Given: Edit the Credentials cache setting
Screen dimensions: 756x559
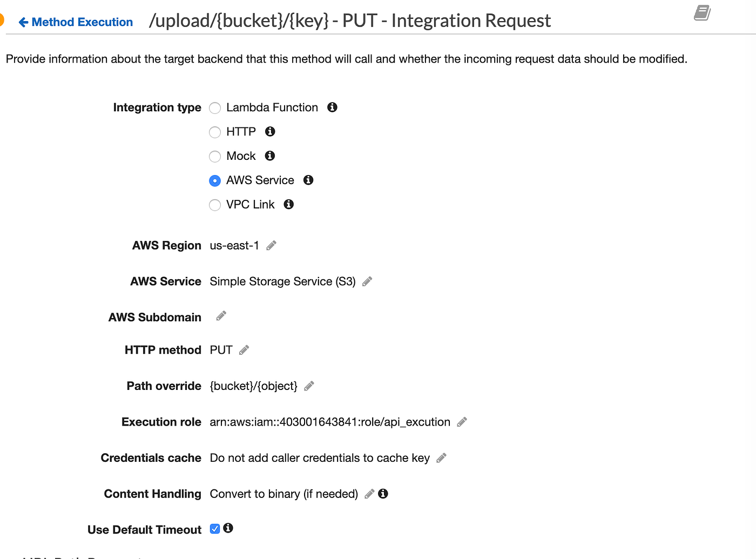Looking at the screenshot, I should pyautogui.click(x=441, y=457).
